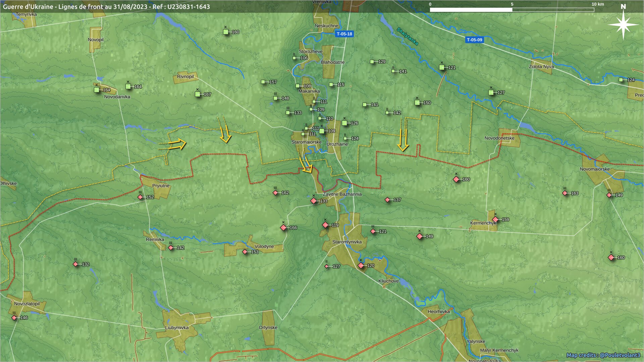Click the Novodarivka town label
Image resolution: width=644 pixels, height=362 pixels.
click(117, 97)
